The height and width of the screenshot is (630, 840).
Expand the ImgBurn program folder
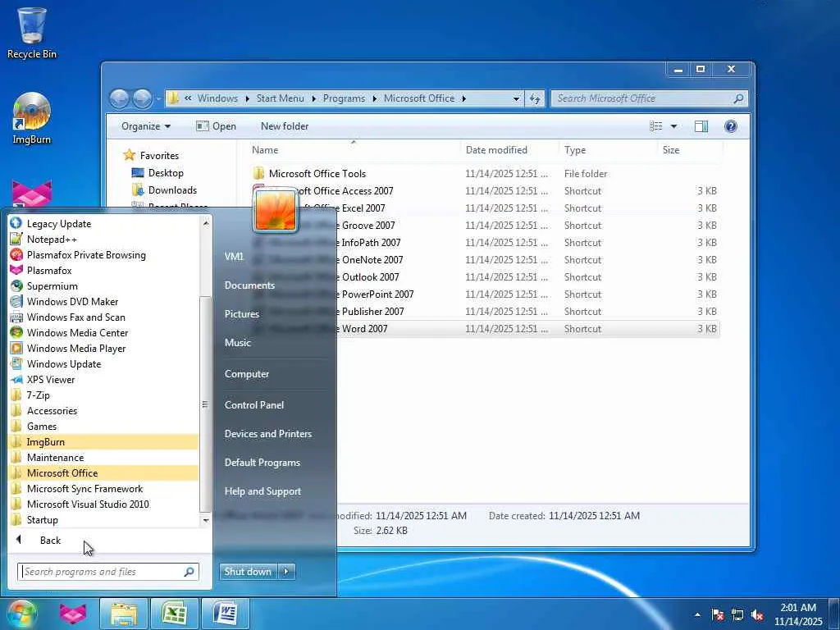pyautogui.click(x=104, y=442)
